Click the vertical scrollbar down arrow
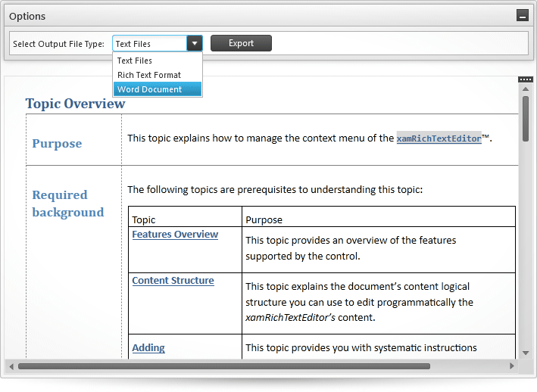This screenshot has height=392, width=537. (526, 353)
